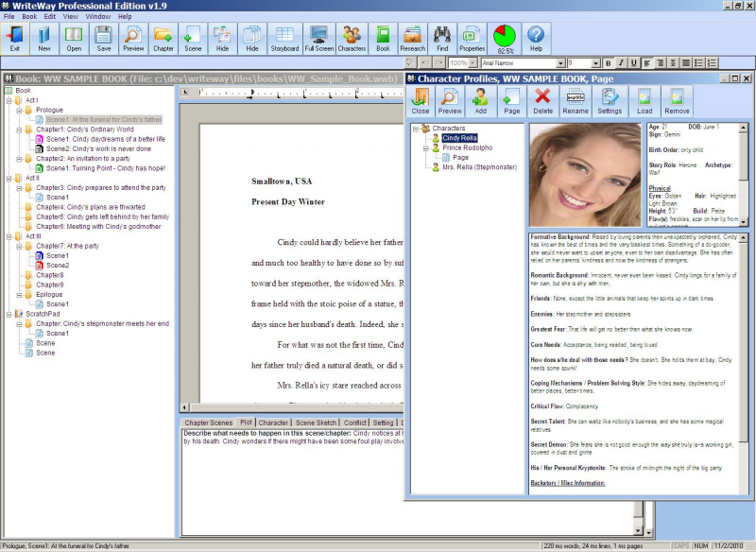Viewport: 756px width, 552px height.
Task: Select Cindy Rella in Characters tree
Action: (459, 138)
